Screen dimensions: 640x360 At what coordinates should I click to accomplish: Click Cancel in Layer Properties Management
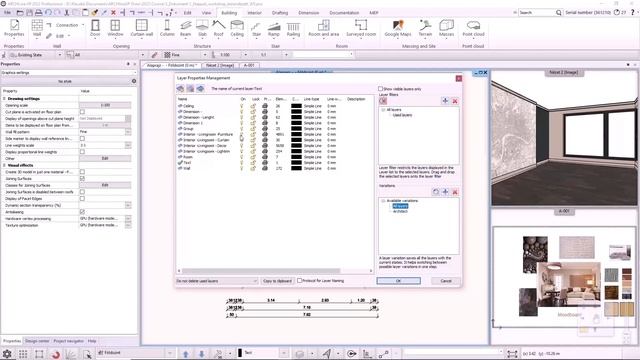tap(446, 281)
